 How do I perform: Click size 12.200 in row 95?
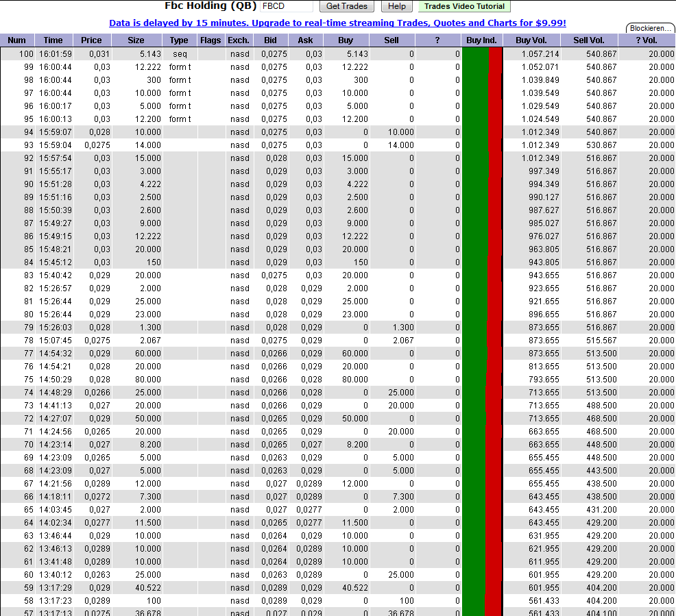click(x=148, y=119)
